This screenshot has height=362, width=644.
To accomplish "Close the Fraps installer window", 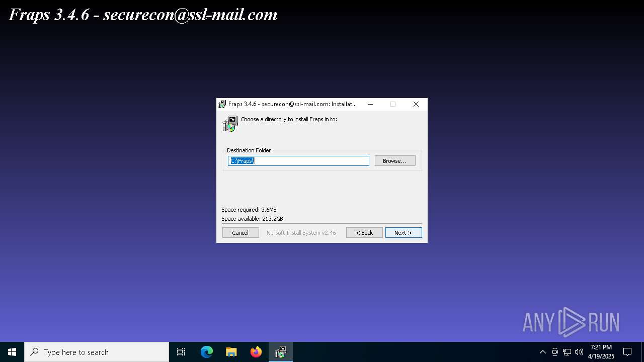I will (x=416, y=104).
